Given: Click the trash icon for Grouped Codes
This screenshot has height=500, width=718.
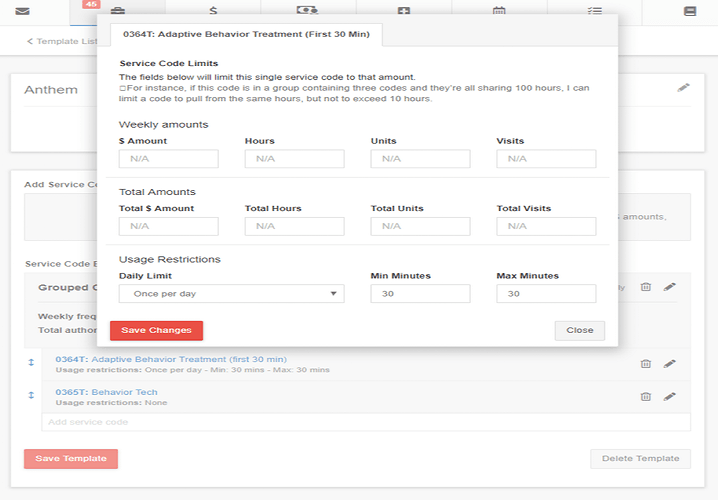Looking at the screenshot, I should (x=646, y=287).
